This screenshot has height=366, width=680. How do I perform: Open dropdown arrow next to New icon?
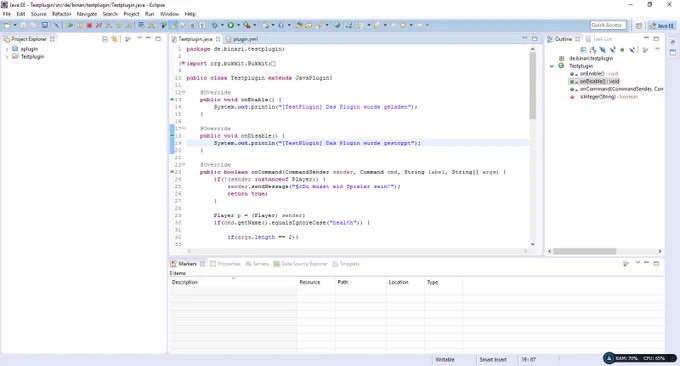15,25
